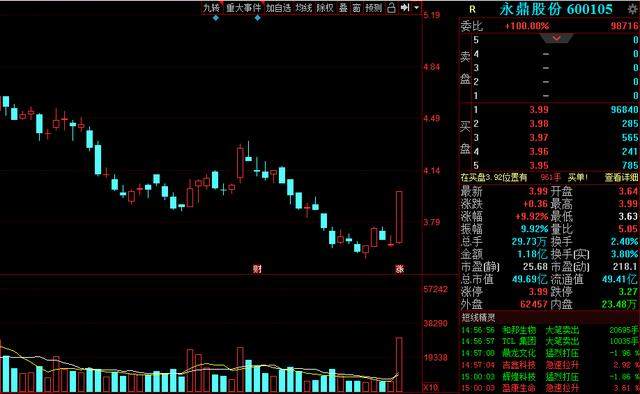The height and width of the screenshot is (394, 640).
Task: Click the blue diamond under 重大事件
Action: click(x=258, y=18)
